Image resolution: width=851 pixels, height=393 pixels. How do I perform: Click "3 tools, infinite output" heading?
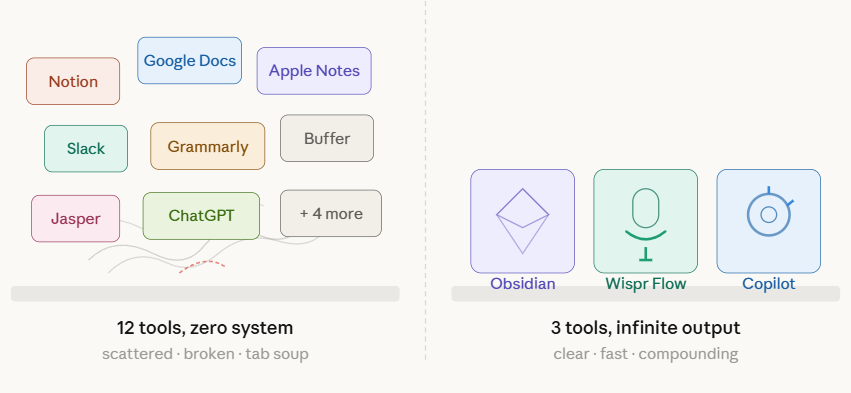(x=645, y=328)
